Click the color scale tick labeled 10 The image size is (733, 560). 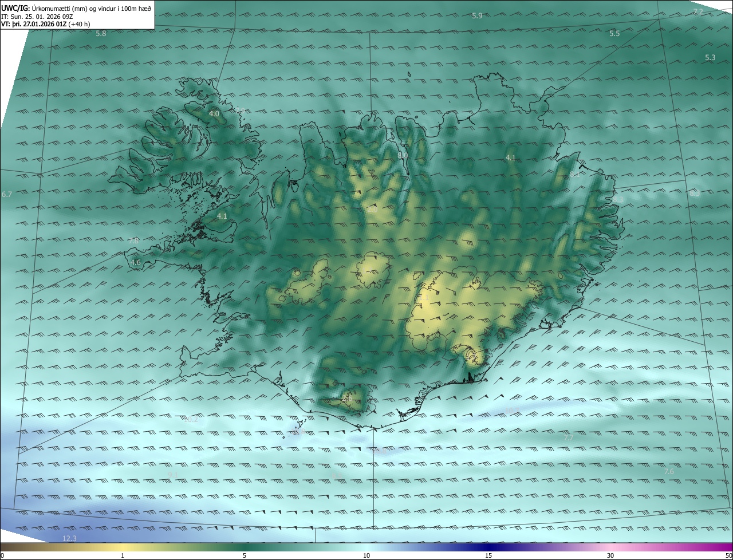coord(366,556)
